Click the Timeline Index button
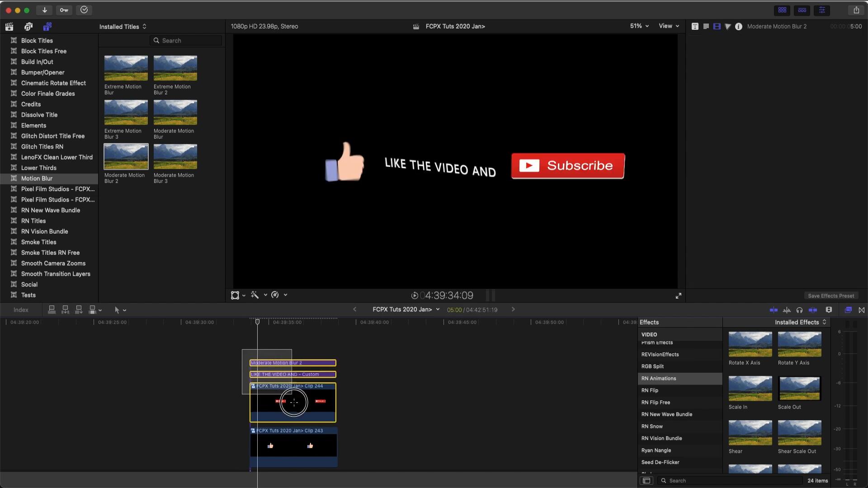 [x=20, y=310]
